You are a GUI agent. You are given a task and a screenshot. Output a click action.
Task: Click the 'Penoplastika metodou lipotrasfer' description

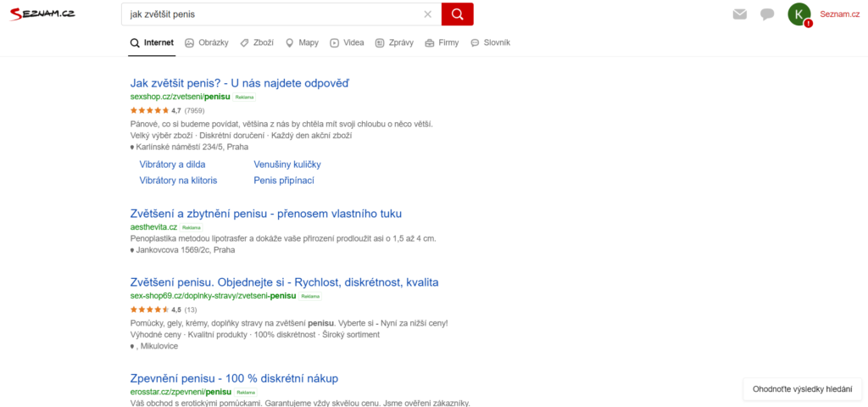(283, 238)
